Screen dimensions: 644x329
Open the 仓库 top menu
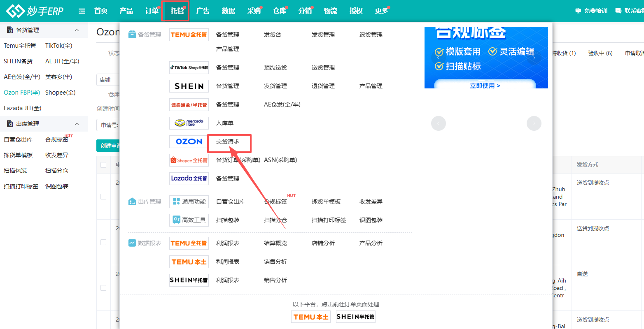280,11
